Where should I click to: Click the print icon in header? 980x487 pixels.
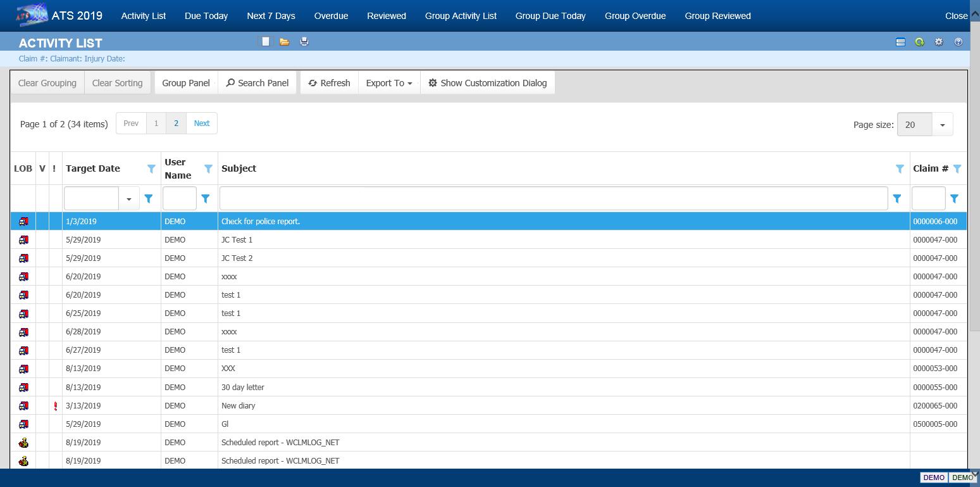[304, 42]
